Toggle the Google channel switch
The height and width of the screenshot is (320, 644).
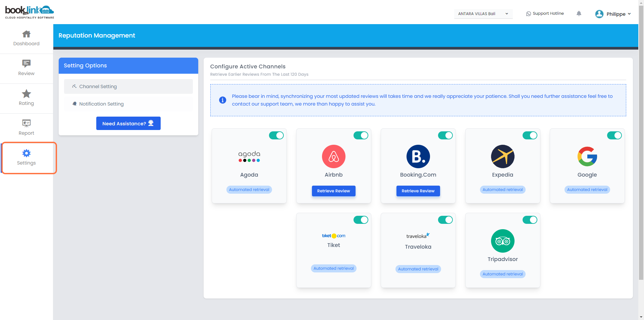[614, 135]
